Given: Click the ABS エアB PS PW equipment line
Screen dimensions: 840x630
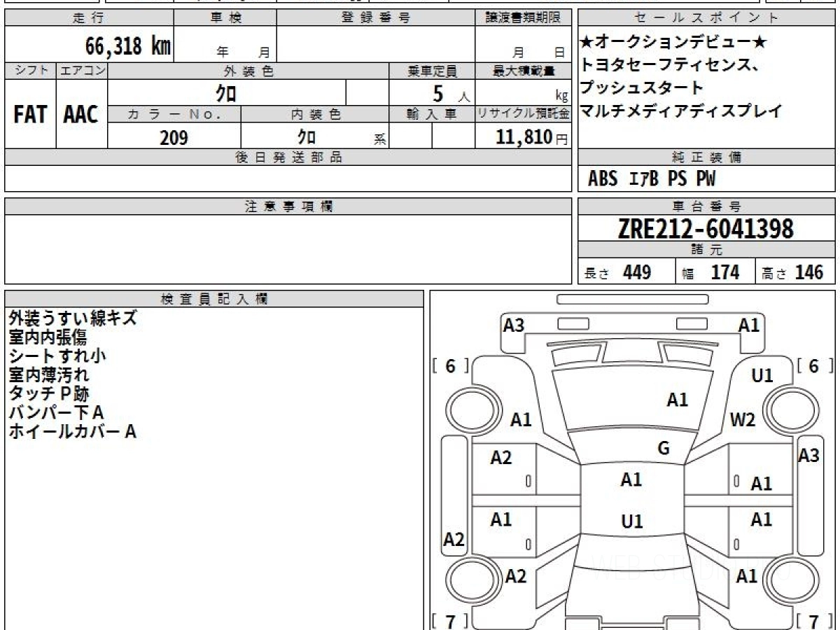Looking at the screenshot, I should (652, 179).
